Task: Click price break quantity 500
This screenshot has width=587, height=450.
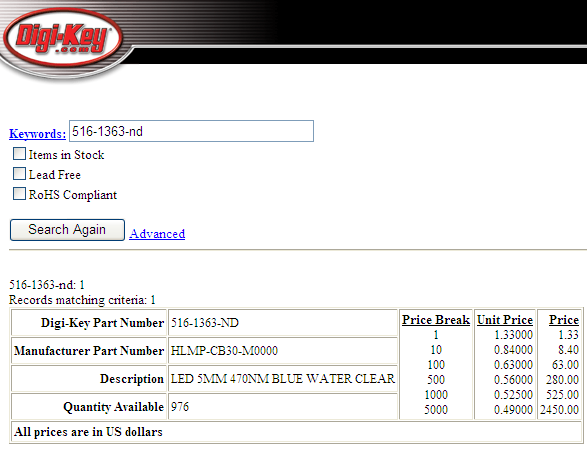Action: click(x=436, y=380)
